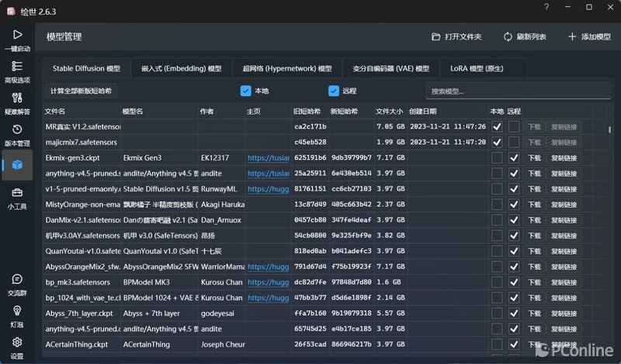Click the help question mark icon

click(546, 7)
